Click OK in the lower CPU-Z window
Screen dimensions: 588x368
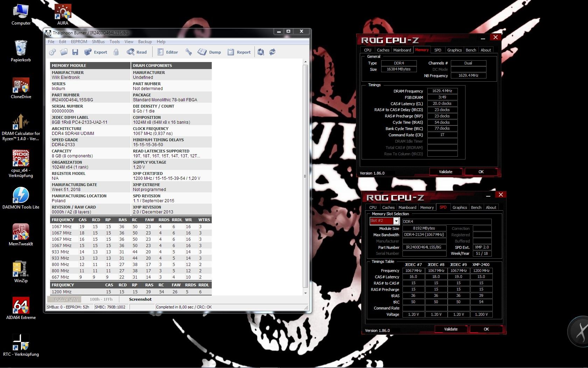pyautogui.click(x=486, y=329)
